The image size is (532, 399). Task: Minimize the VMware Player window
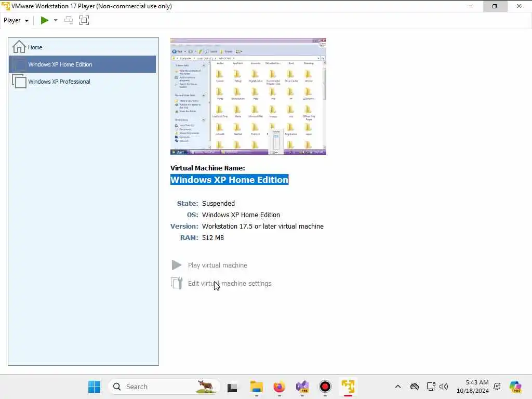(470, 6)
